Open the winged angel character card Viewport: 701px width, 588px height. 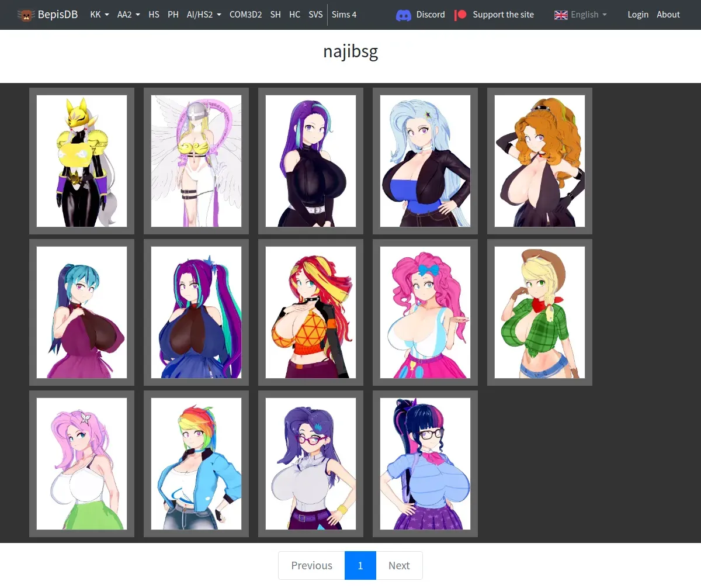pyautogui.click(x=196, y=161)
